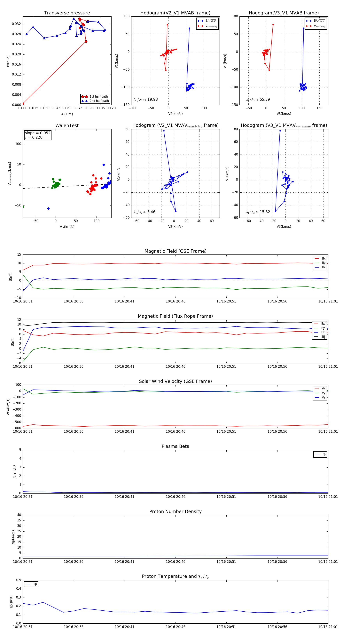Image resolution: width=351 pixels, height=644 pixels.
Task: Click the "Solar Wind Velocity (GSE Frame)" title
Action: [x=175, y=381]
